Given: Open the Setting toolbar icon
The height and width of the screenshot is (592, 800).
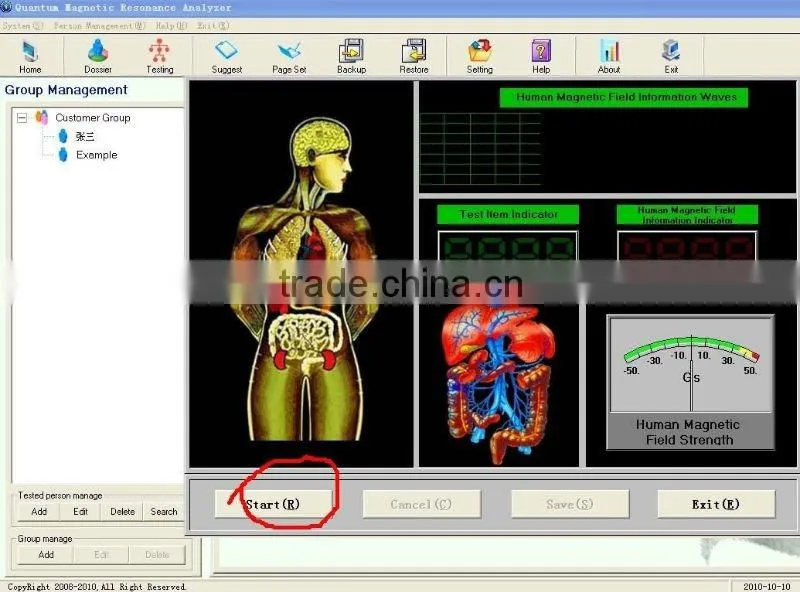Looking at the screenshot, I should click(480, 57).
